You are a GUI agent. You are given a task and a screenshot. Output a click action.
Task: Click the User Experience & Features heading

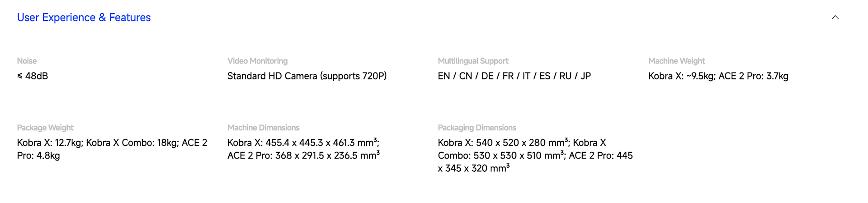pos(84,17)
